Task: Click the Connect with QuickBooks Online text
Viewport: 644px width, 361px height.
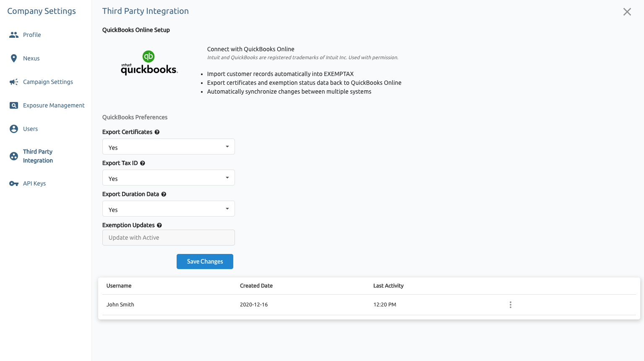Action: [x=250, y=49]
